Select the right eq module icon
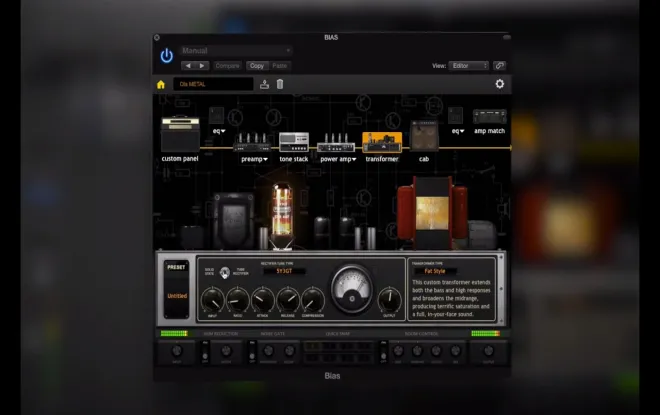The image size is (660, 415). (x=455, y=115)
